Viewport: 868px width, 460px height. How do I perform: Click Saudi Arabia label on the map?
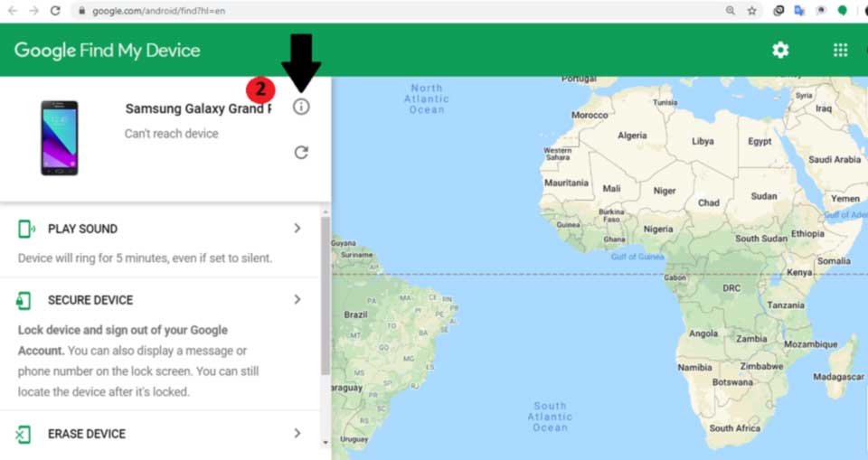point(835,159)
